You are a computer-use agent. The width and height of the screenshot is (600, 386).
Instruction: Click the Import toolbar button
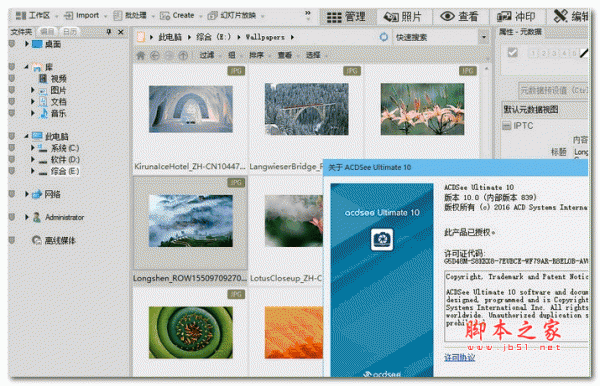82,16
